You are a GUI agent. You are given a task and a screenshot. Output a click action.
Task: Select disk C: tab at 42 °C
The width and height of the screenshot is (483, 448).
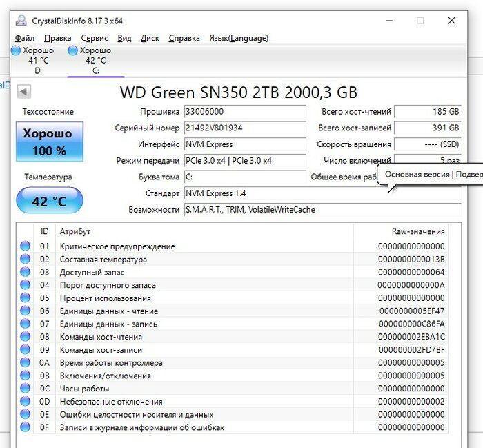coord(95,60)
